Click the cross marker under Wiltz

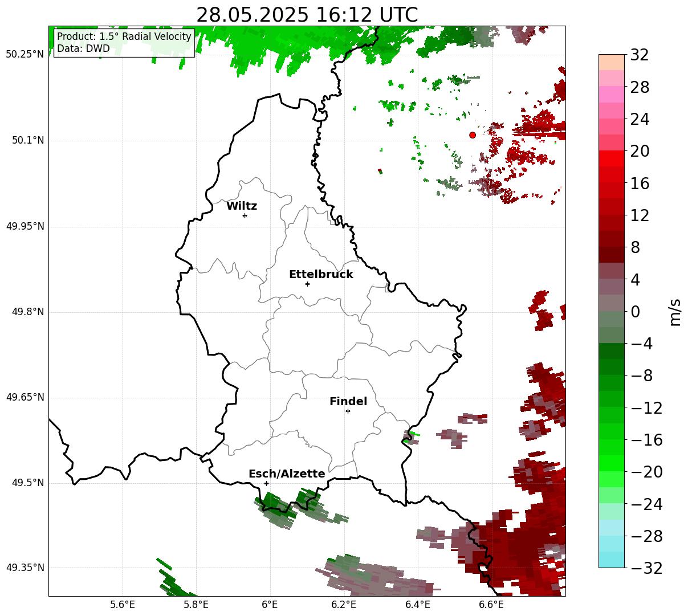pos(245,215)
